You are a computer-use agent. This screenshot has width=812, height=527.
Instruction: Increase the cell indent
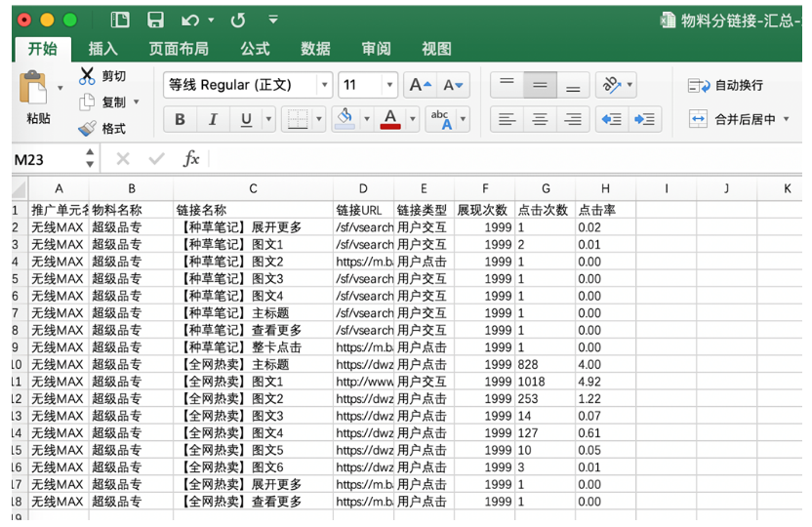[645, 120]
